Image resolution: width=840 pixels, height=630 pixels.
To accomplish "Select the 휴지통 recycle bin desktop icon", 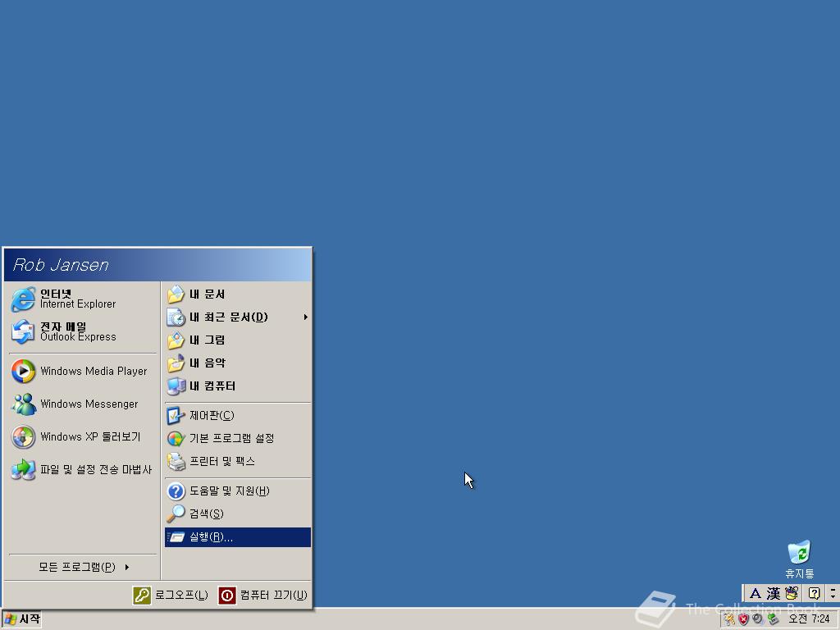I will click(799, 559).
